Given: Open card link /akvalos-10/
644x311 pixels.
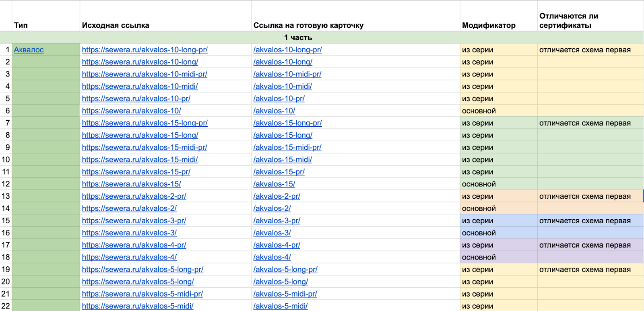Looking at the screenshot, I should (x=275, y=111).
